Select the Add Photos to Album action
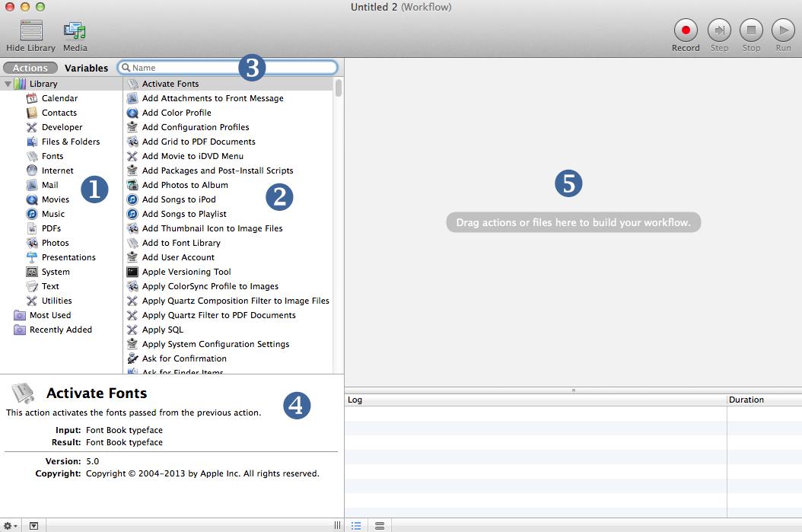 pyautogui.click(x=228, y=185)
